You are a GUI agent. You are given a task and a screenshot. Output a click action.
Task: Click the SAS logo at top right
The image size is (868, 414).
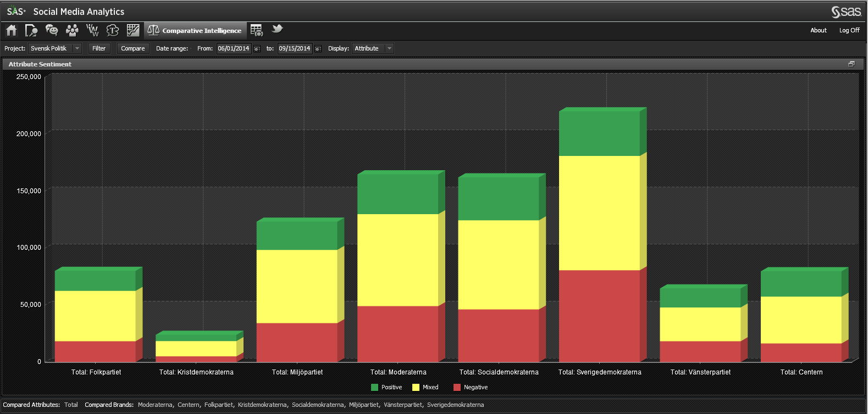(846, 12)
